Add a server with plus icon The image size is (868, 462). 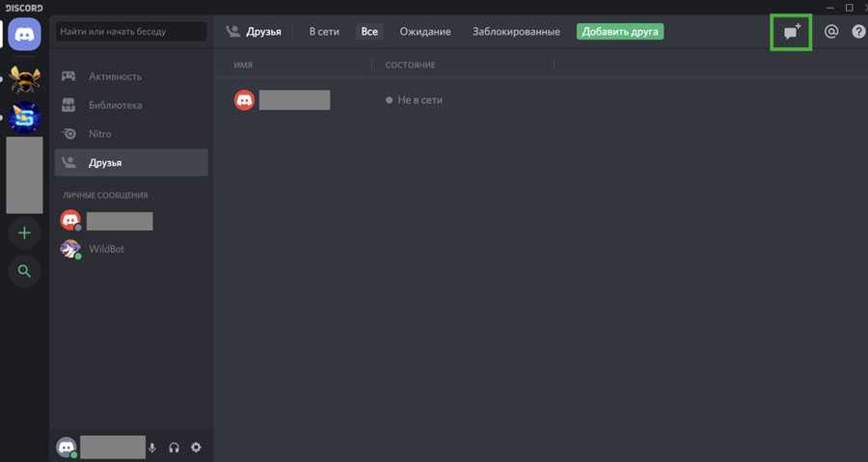click(x=24, y=233)
